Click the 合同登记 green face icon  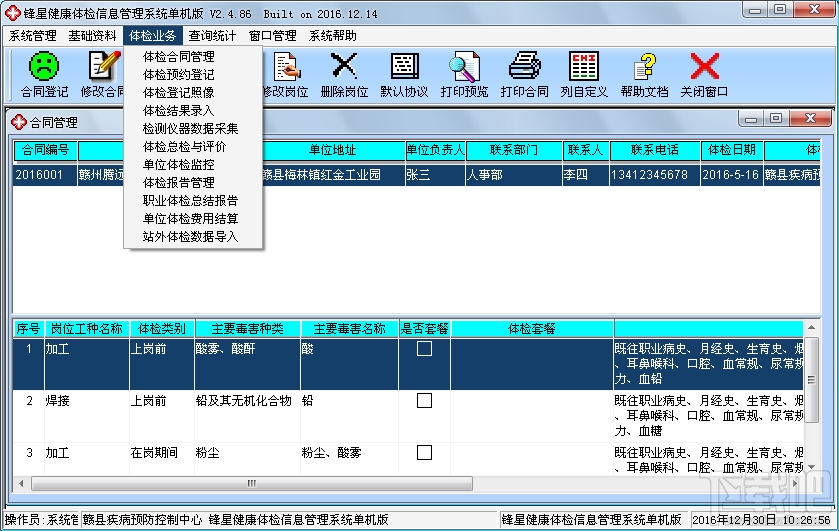pos(44,66)
